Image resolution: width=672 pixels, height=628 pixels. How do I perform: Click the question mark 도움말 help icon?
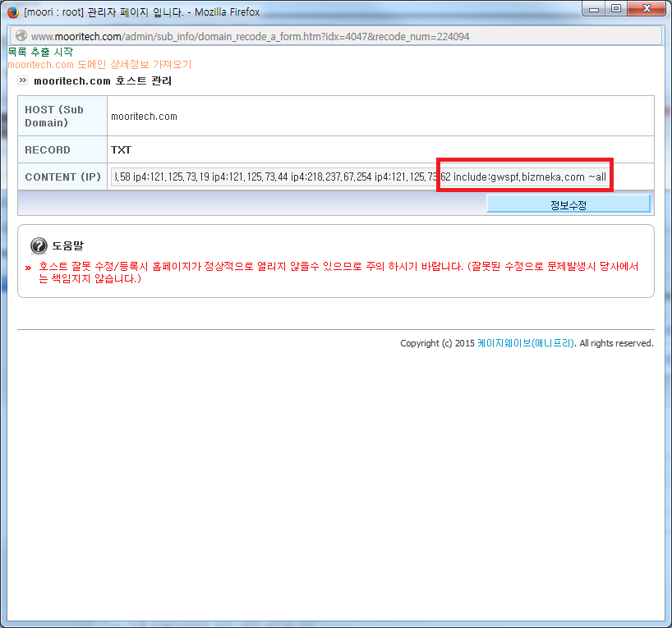click(x=39, y=246)
